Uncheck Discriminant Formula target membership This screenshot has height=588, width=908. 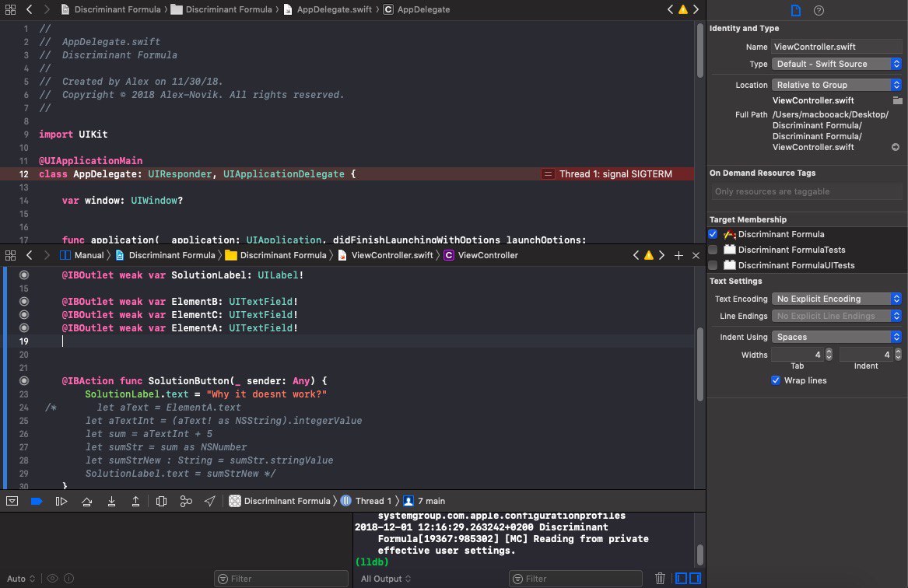coord(713,234)
